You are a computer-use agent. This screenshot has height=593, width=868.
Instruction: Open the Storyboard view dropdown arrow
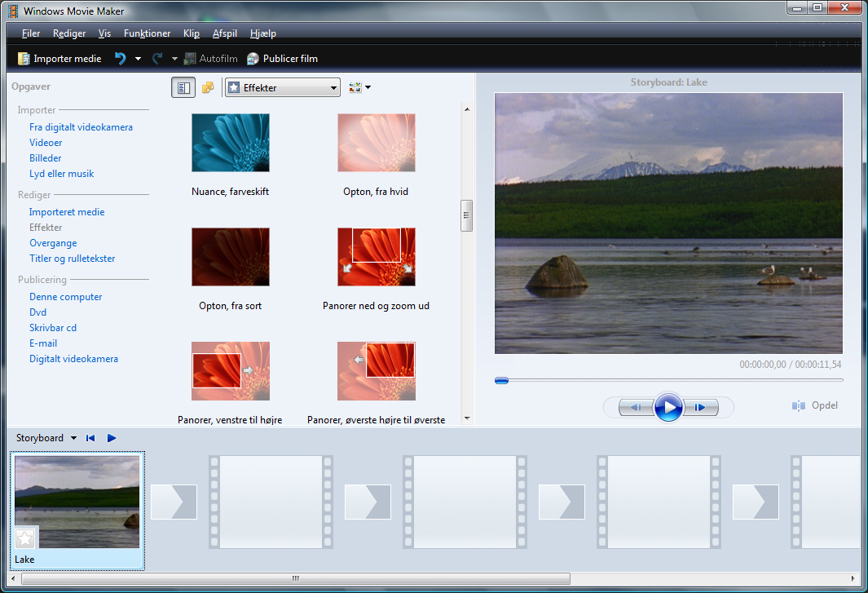click(x=73, y=438)
